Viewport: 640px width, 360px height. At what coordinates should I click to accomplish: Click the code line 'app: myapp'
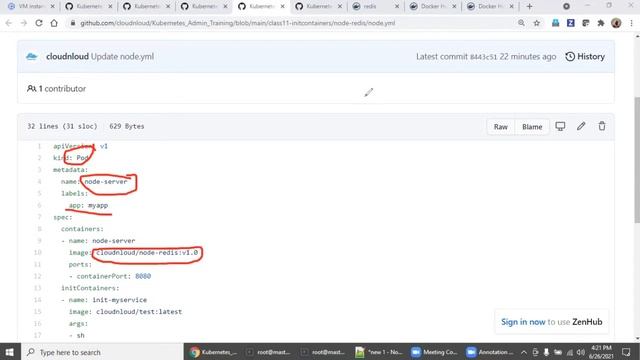[88, 205]
